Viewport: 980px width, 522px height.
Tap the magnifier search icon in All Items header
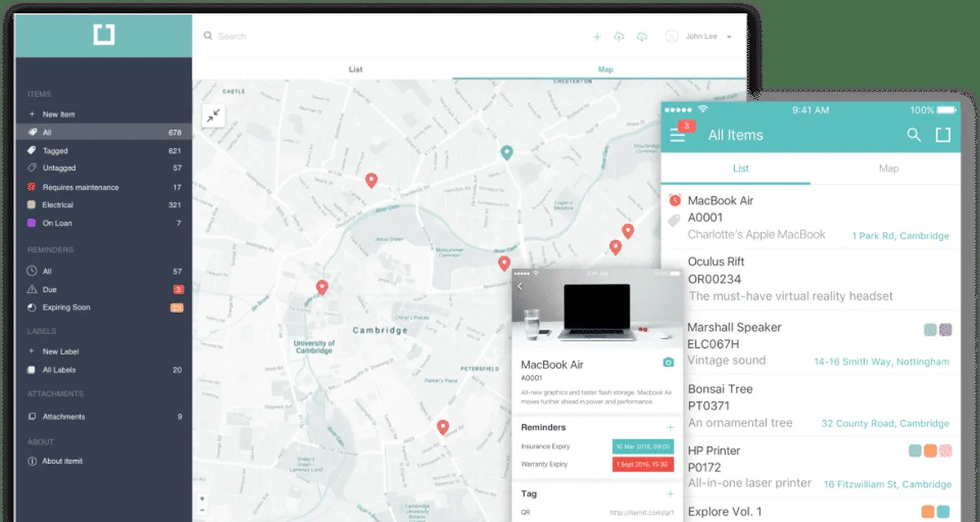click(x=914, y=135)
